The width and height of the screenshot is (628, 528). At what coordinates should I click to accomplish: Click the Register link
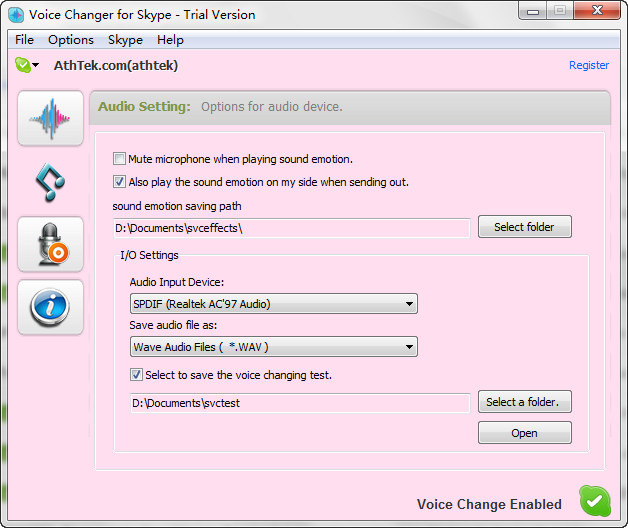pyautogui.click(x=588, y=65)
